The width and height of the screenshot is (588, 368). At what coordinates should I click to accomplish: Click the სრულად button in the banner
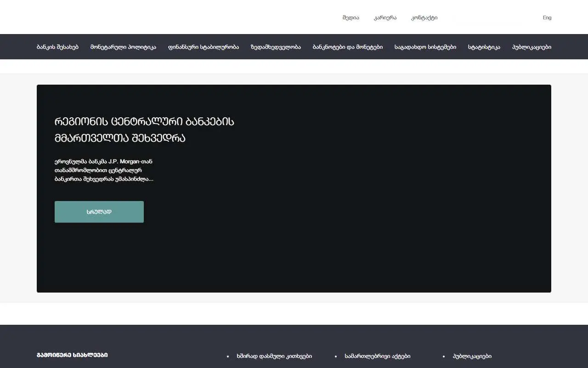click(99, 212)
